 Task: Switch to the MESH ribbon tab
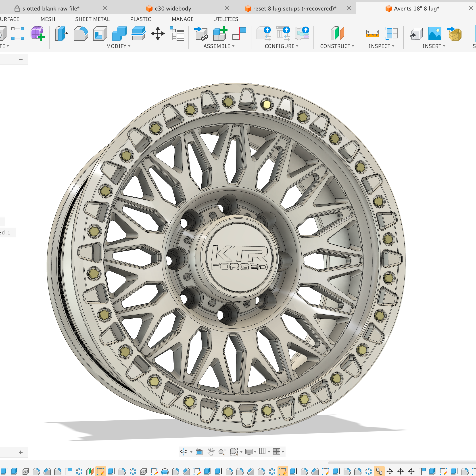(48, 19)
